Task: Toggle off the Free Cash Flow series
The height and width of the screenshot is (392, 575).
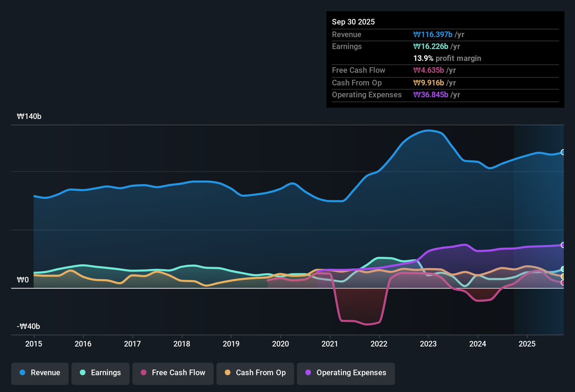Action: (x=173, y=373)
